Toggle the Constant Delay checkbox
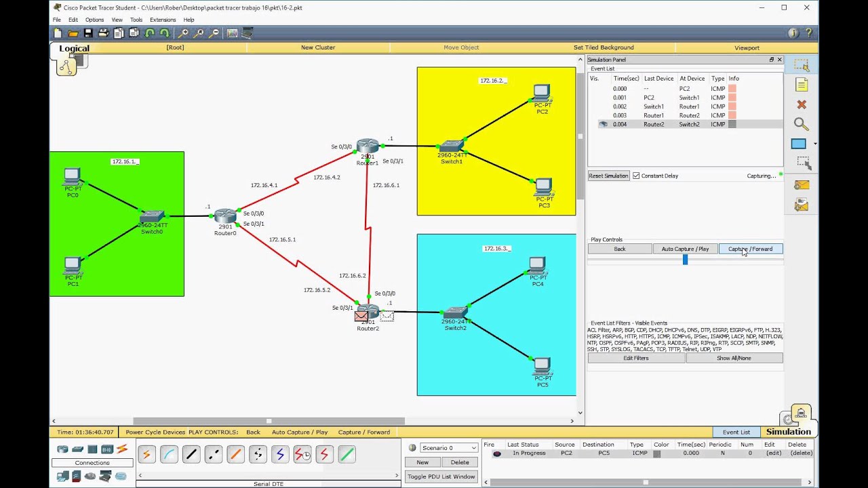The width and height of the screenshot is (868, 488). point(636,176)
